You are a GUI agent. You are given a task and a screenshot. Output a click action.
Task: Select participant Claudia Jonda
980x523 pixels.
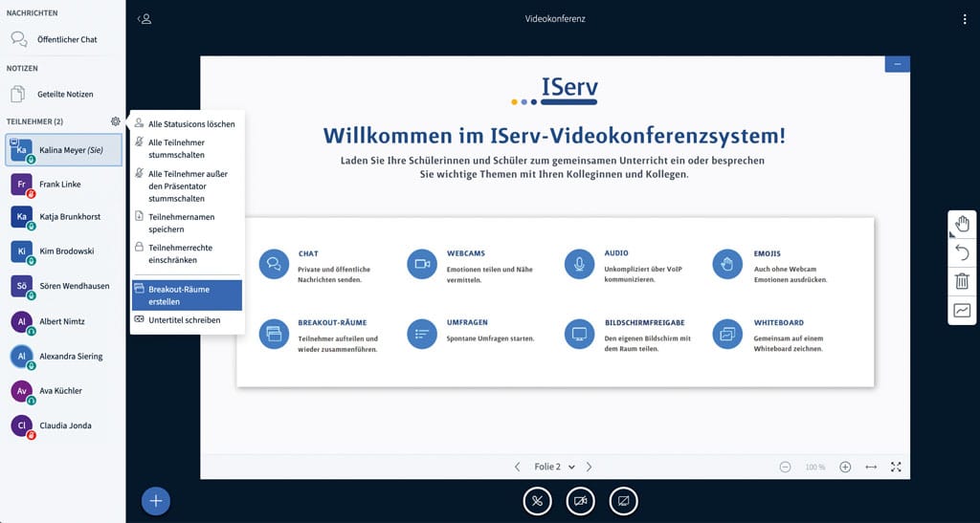click(x=64, y=426)
